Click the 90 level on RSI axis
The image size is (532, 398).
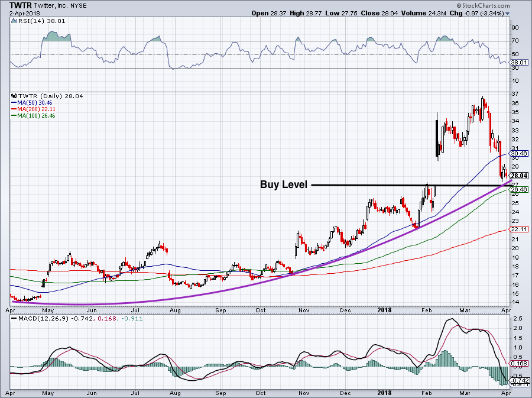pos(515,28)
